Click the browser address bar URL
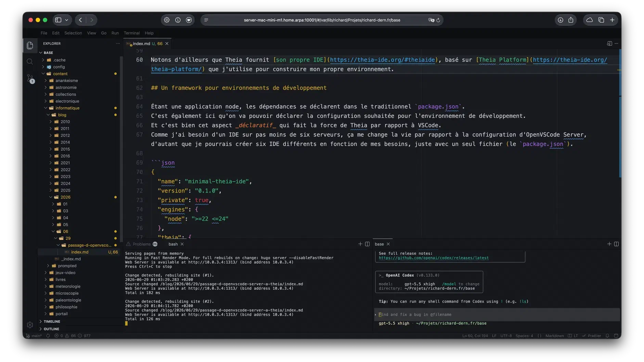The image size is (644, 362). click(322, 20)
